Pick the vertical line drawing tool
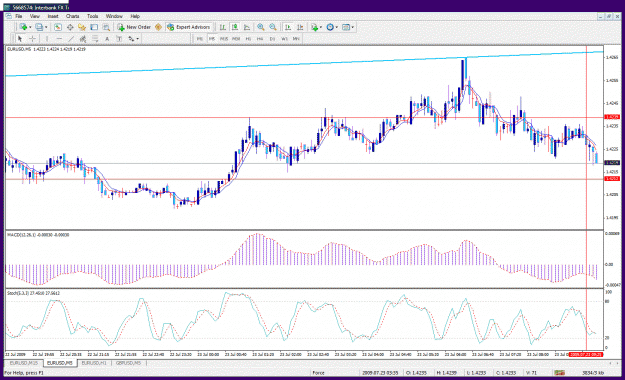 click(47, 39)
